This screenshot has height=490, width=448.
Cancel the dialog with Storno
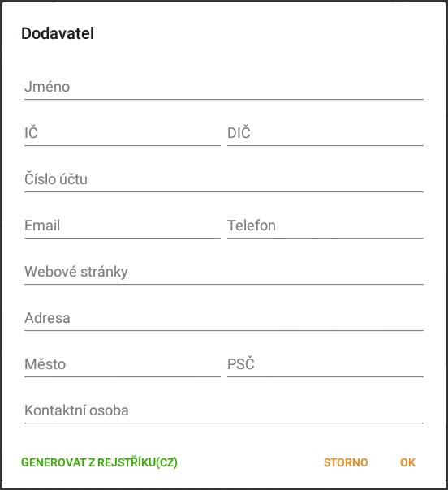pyautogui.click(x=346, y=462)
